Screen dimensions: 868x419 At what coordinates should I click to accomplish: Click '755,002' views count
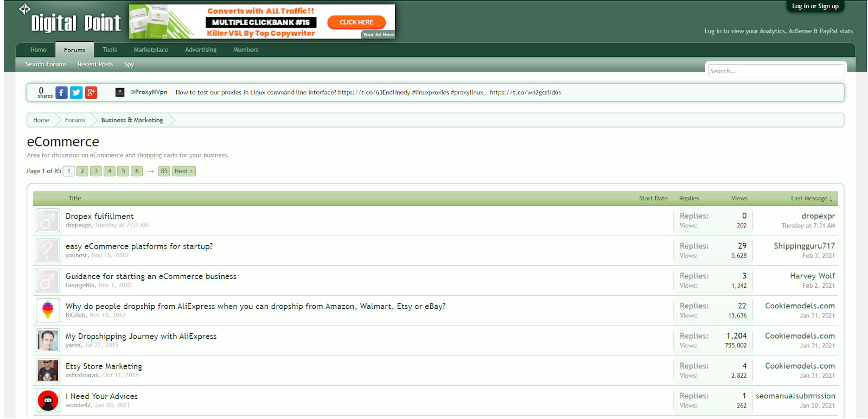(x=736, y=346)
